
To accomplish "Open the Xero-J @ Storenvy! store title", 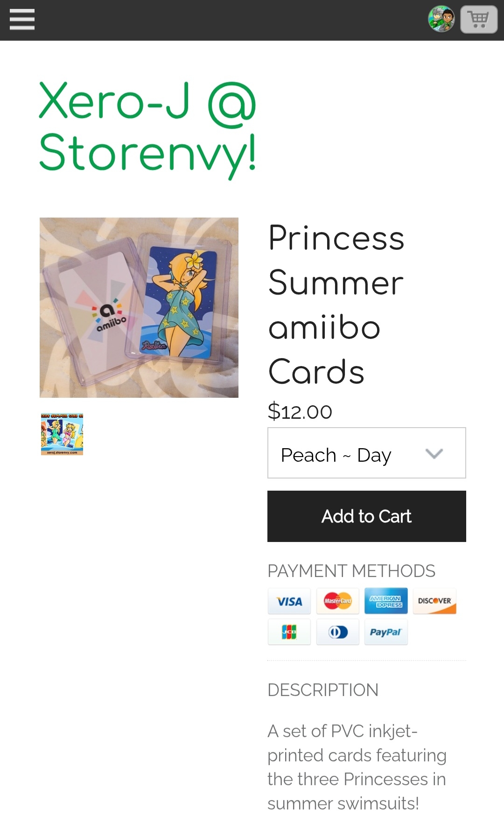I will 148,127.
